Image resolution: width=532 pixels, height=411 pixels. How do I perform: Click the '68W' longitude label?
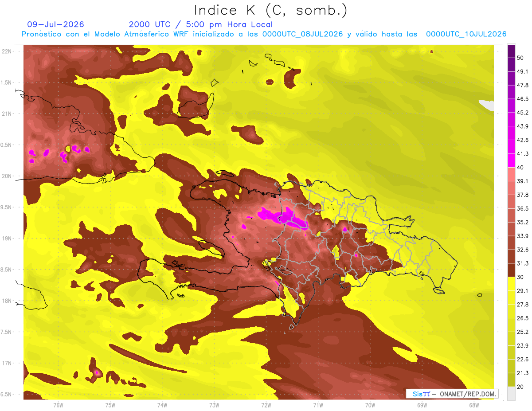[x=474, y=405]
